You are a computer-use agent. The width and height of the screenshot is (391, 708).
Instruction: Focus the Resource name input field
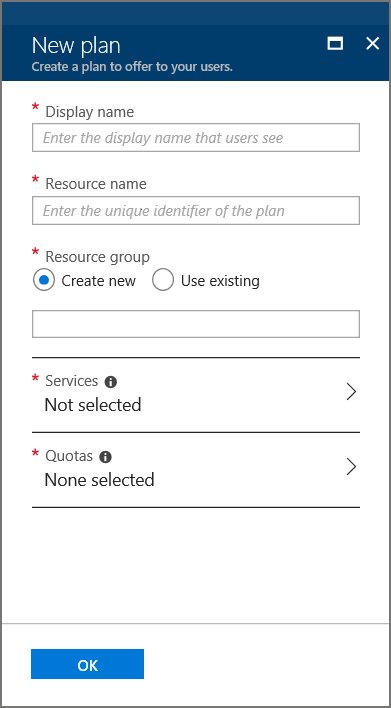coord(196,210)
